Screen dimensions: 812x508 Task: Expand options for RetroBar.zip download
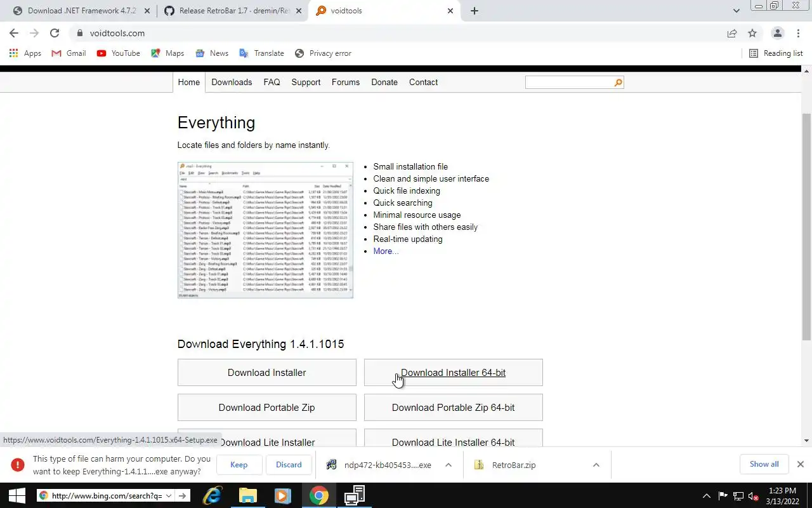click(x=596, y=465)
